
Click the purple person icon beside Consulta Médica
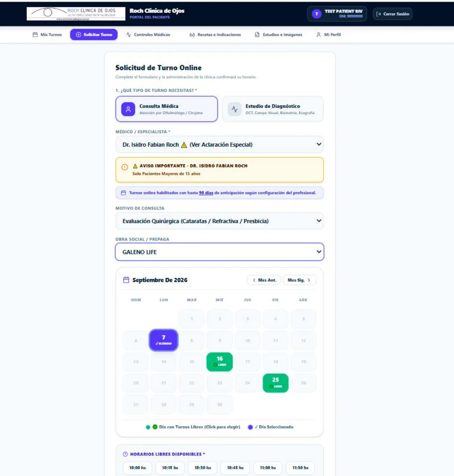pyautogui.click(x=128, y=109)
